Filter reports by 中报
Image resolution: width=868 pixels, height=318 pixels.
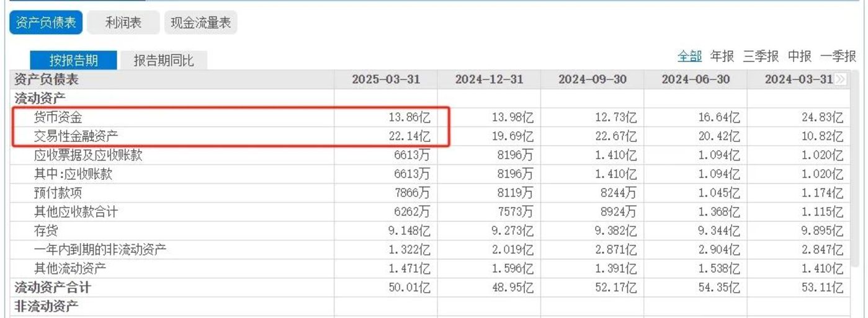click(800, 56)
